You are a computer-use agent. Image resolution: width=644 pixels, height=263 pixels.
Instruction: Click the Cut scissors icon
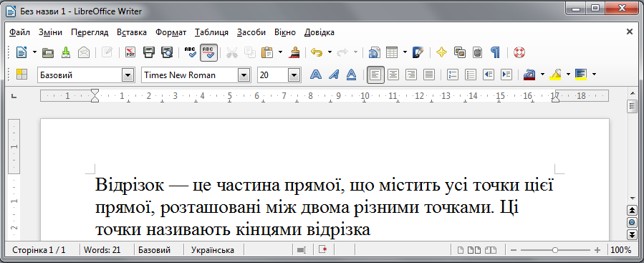(x=231, y=52)
